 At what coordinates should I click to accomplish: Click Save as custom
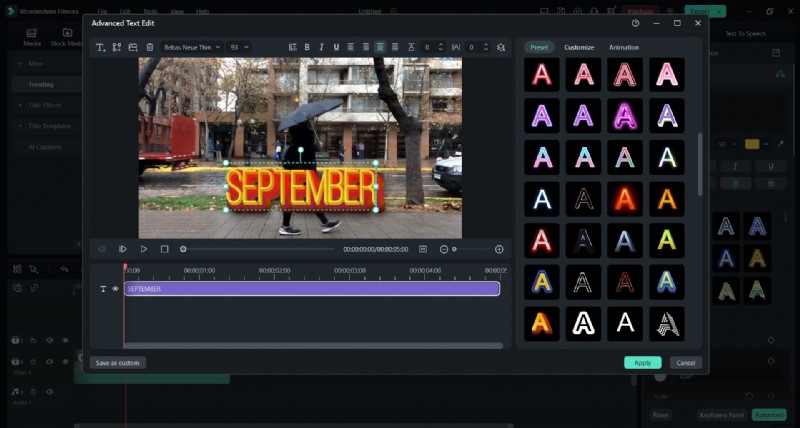[x=117, y=363]
